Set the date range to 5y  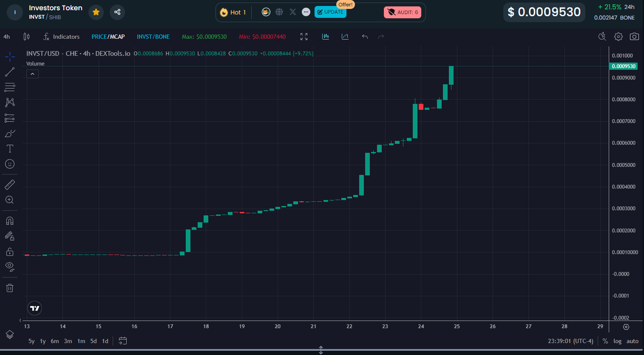pos(32,341)
